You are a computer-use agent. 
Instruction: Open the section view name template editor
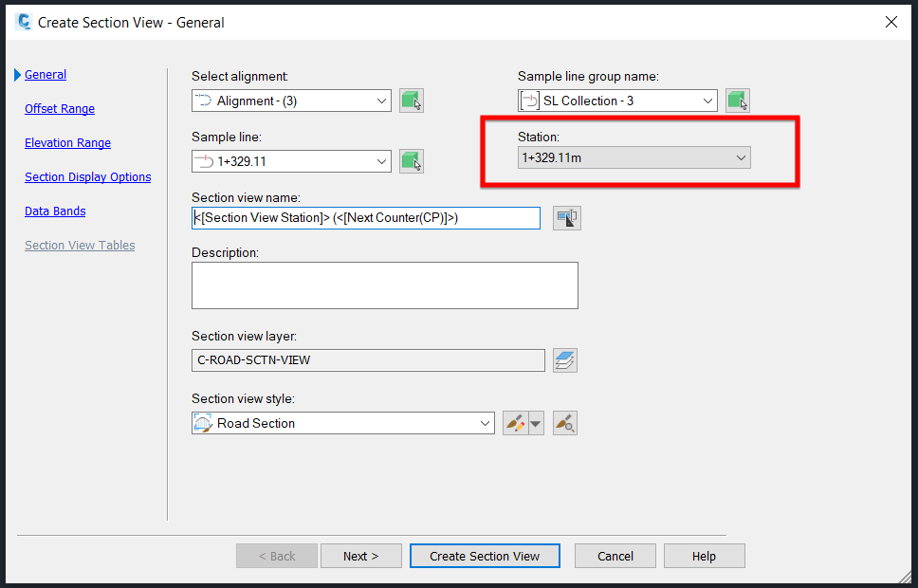pyautogui.click(x=567, y=218)
